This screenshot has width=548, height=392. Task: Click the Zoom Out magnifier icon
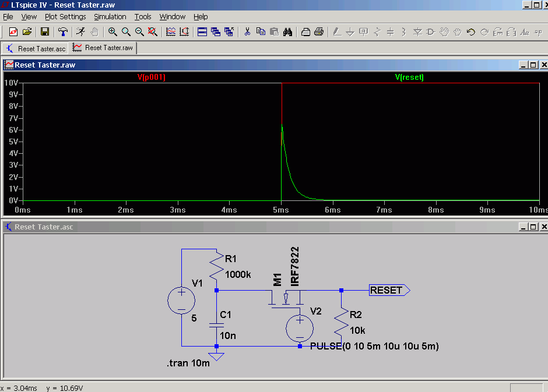tap(139, 32)
